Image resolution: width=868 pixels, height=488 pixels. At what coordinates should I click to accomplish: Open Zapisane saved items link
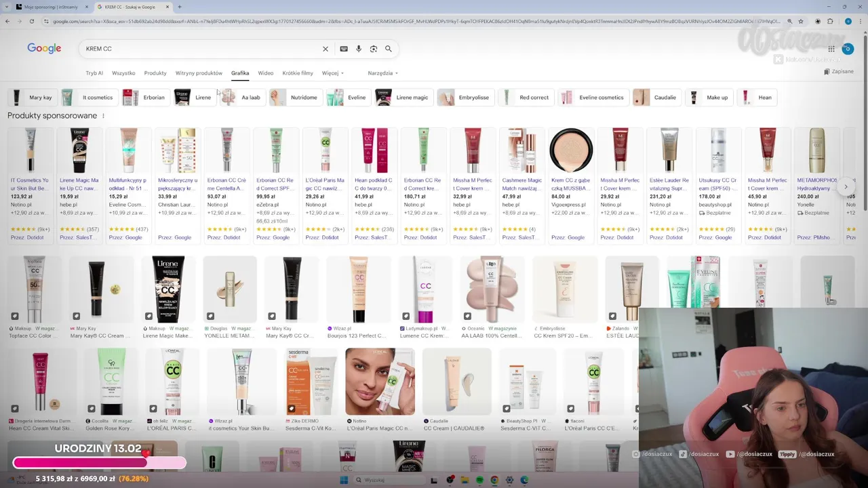(837, 71)
